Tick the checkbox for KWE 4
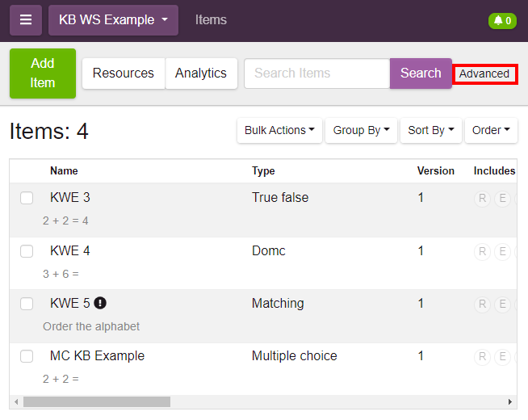Screen dimensions: 528x420 pyautogui.click(x=27, y=251)
